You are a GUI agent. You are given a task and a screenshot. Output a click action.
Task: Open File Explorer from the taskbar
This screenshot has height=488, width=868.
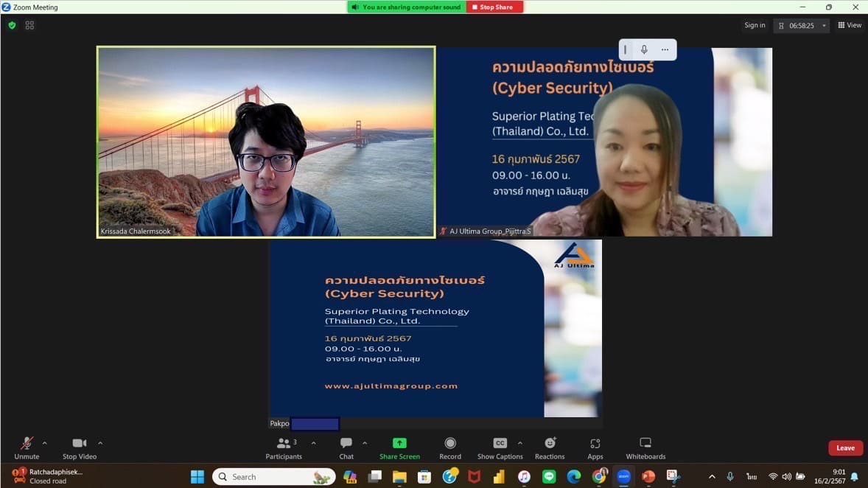[x=399, y=476]
